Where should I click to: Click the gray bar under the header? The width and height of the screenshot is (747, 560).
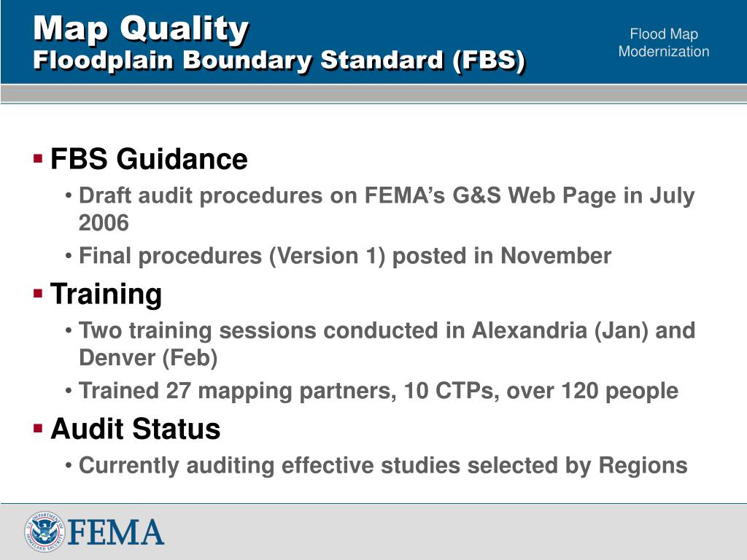coord(373,93)
